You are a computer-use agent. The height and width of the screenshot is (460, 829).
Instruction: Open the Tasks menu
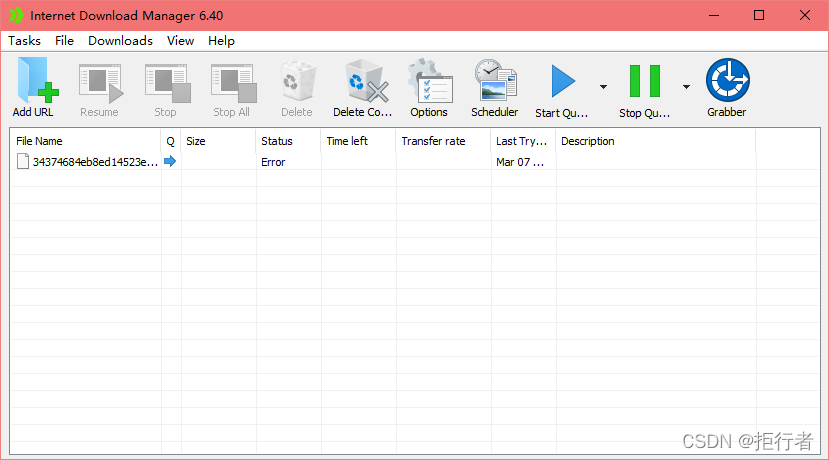coord(24,41)
